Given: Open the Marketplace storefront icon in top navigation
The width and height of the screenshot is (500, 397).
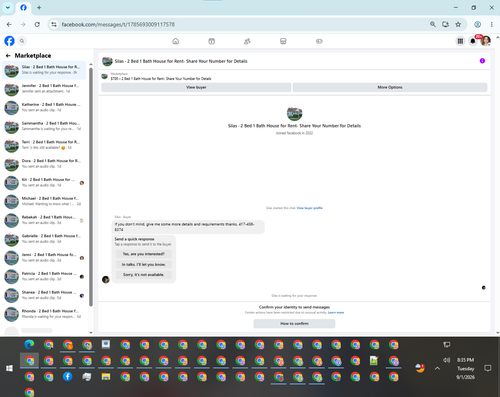Looking at the screenshot, I should click(283, 41).
